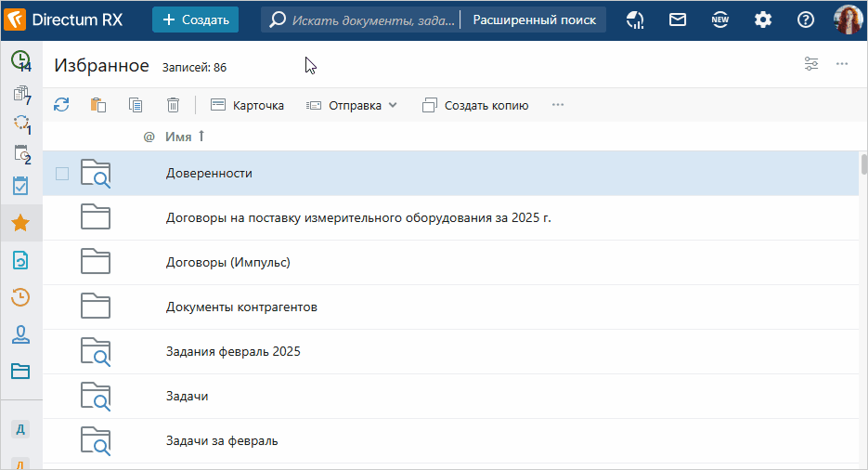Tick the checkbox for Доверенности row
This screenshot has width=868, height=470.
click(x=62, y=174)
